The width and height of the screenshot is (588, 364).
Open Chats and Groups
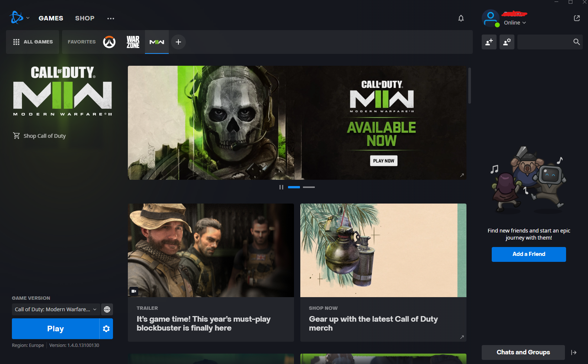coord(523,352)
